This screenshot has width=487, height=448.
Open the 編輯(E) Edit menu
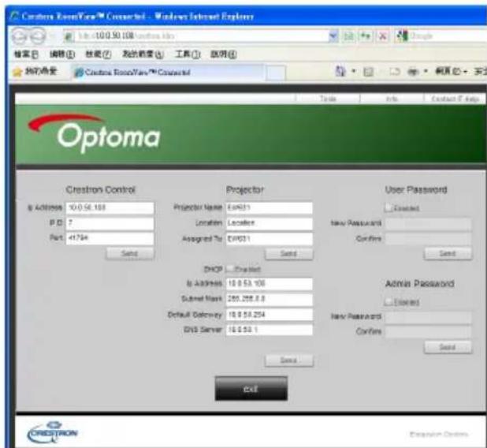(62, 54)
